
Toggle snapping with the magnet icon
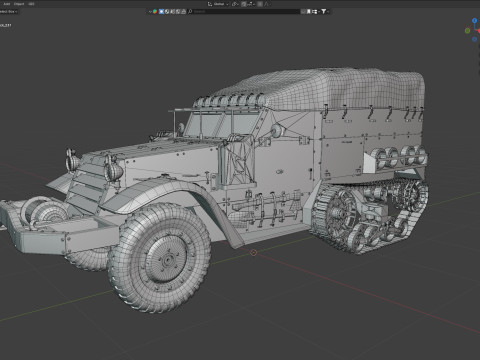coord(244,4)
